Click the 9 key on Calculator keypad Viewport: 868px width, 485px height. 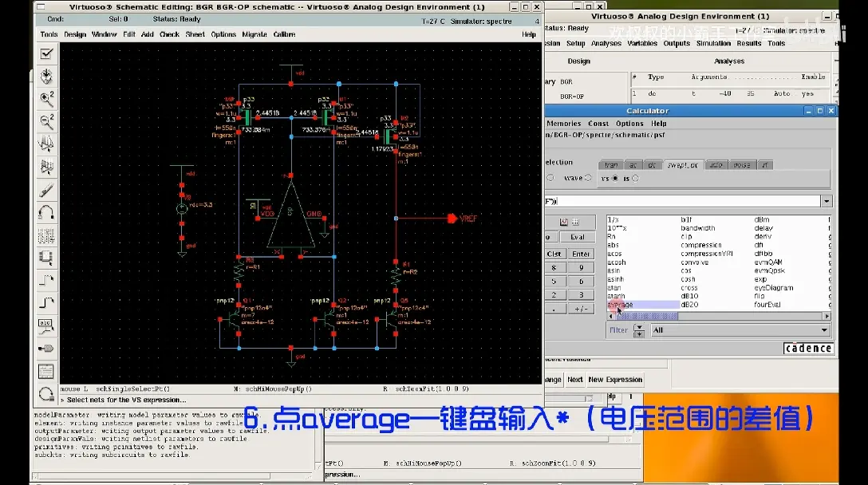(581, 268)
